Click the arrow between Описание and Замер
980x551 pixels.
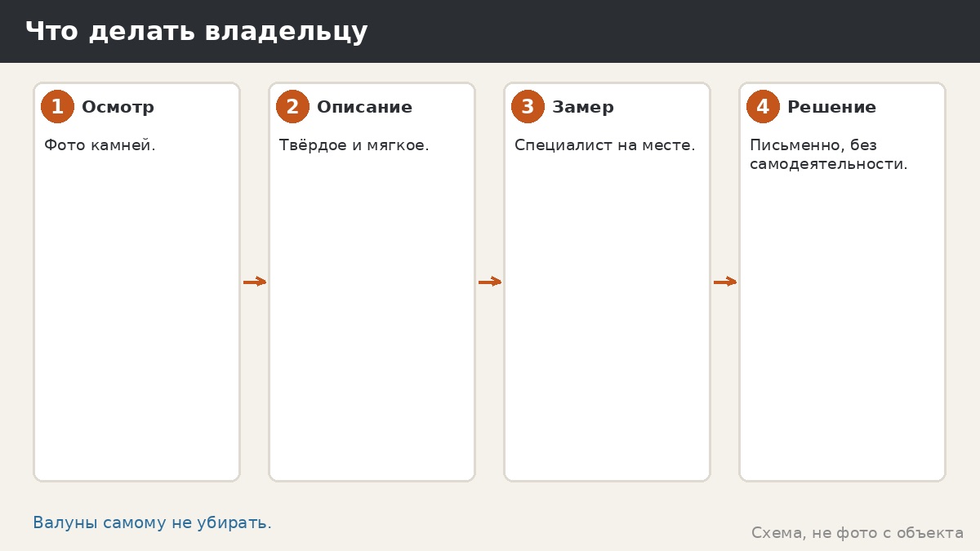pos(490,282)
